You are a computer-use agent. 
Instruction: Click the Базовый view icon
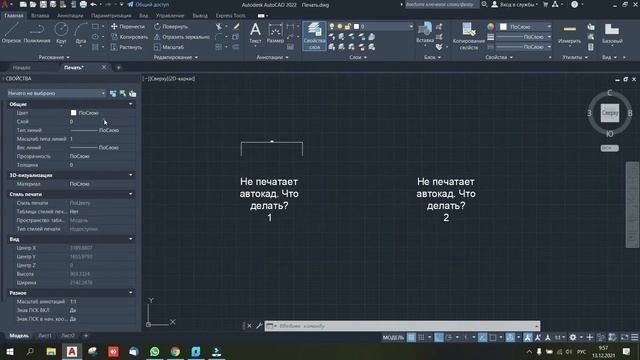612,33
